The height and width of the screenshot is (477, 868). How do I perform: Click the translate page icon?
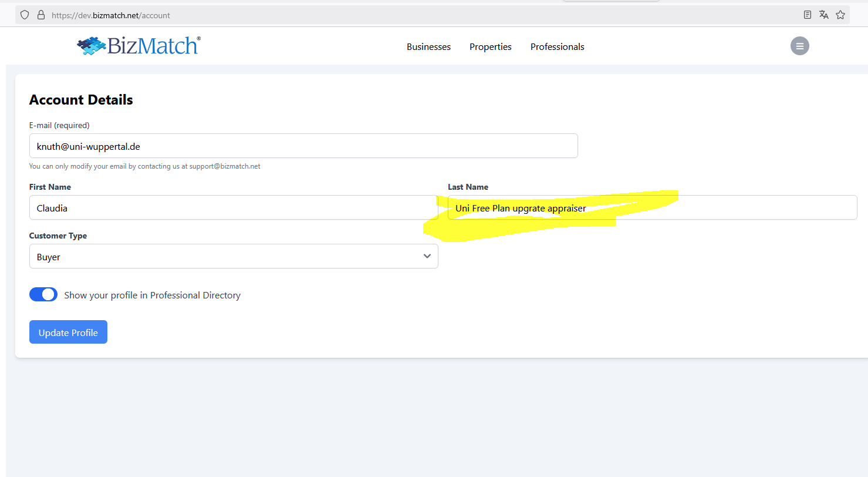point(824,15)
